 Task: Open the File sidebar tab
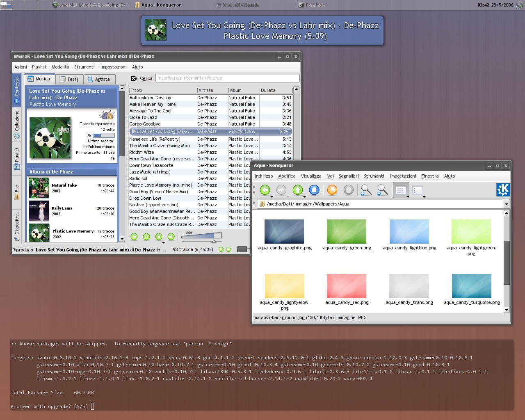[x=17, y=192]
